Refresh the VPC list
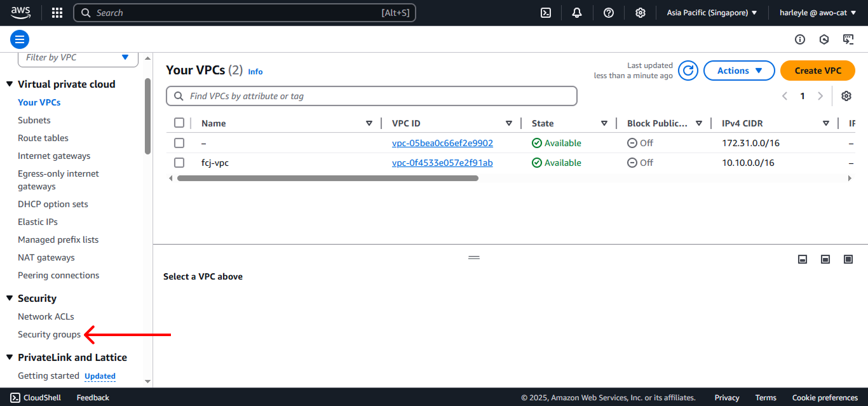Image resolution: width=868 pixels, height=406 pixels. [688, 71]
